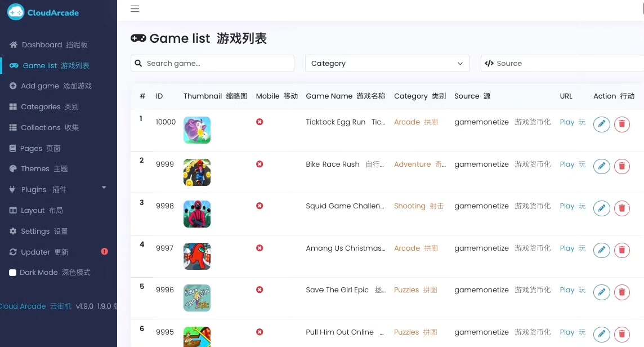Image resolution: width=644 pixels, height=347 pixels.
Task: Click mobile status icon for ID 9996
Action: (x=260, y=290)
